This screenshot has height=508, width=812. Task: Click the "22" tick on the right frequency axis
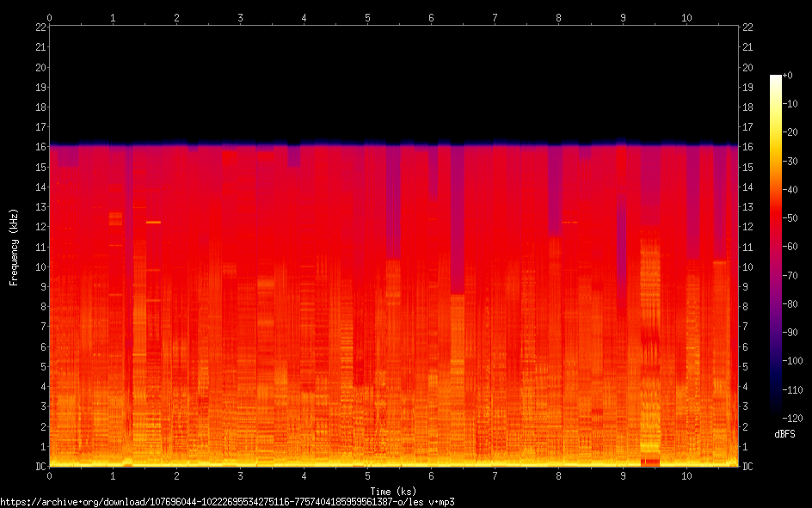[x=747, y=28]
